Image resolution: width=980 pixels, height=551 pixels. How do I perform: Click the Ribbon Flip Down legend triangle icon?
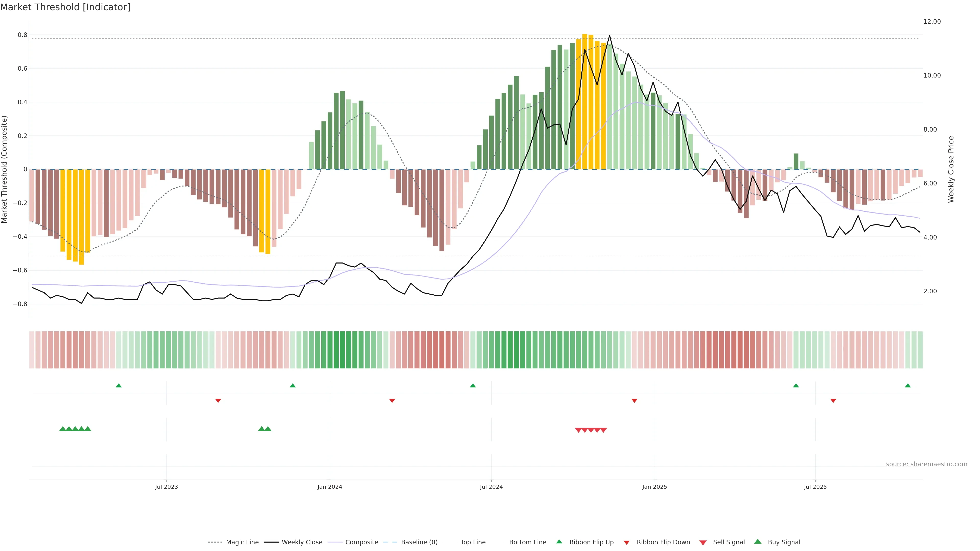pyautogui.click(x=627, y=543)
